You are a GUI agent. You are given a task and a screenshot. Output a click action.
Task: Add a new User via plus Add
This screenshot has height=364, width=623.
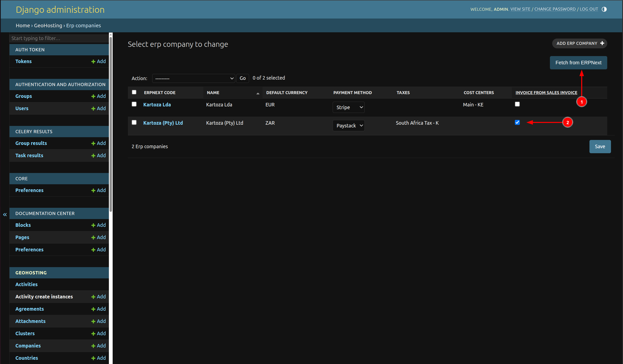tap(99, 108)
